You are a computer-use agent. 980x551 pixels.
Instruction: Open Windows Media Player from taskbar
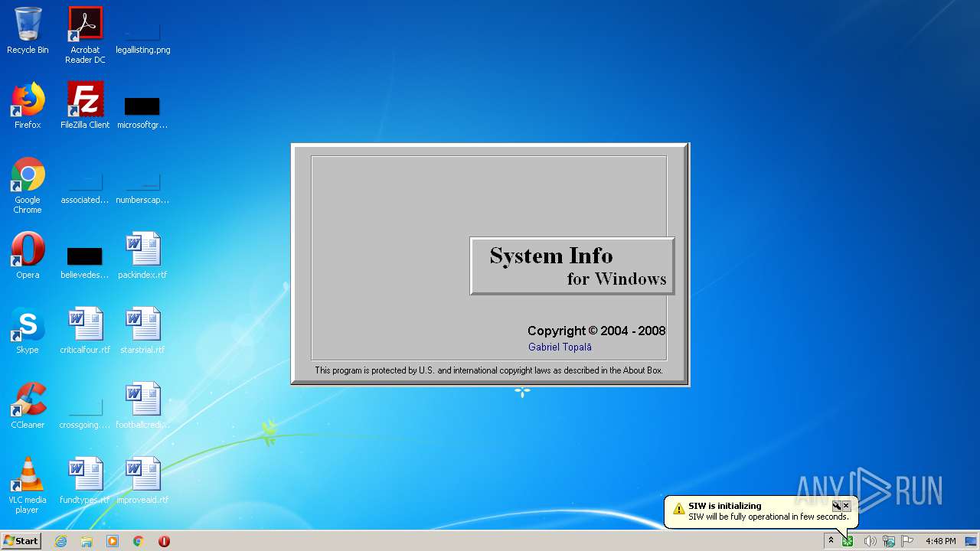coord(113,541)
